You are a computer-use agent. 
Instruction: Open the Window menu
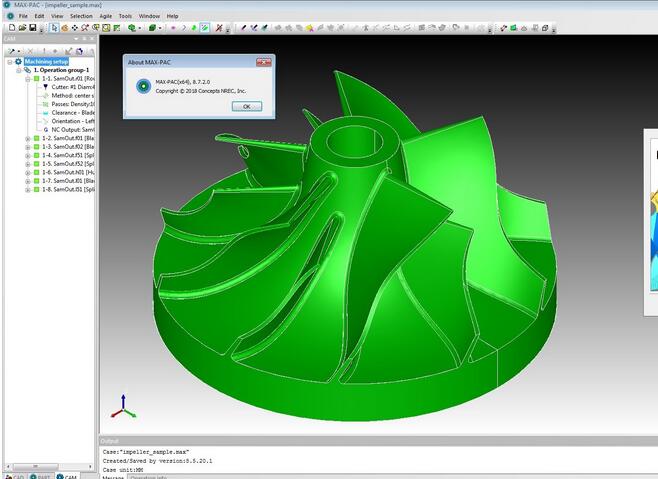149,16
